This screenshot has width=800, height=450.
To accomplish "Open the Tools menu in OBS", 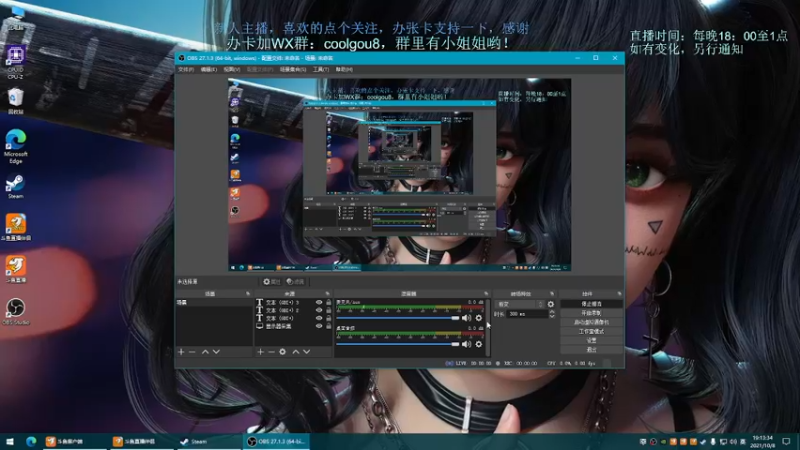I will point(321,69).
